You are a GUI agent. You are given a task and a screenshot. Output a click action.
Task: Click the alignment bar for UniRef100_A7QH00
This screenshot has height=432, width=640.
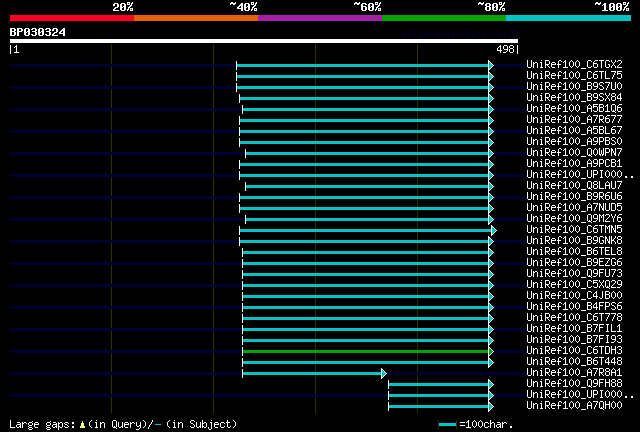(x=441, y=407)
